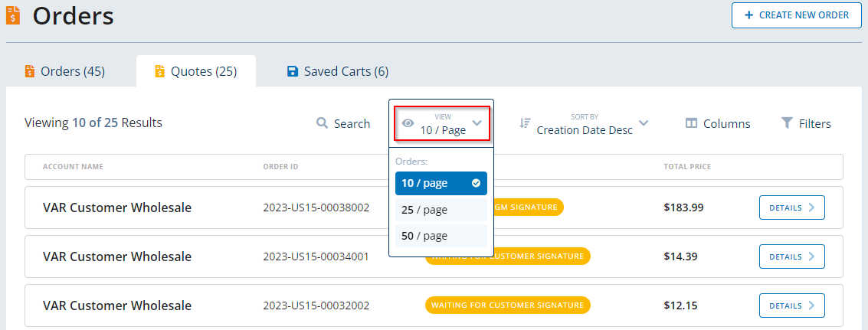Open the Filters funnel icon

coord(787,123)
